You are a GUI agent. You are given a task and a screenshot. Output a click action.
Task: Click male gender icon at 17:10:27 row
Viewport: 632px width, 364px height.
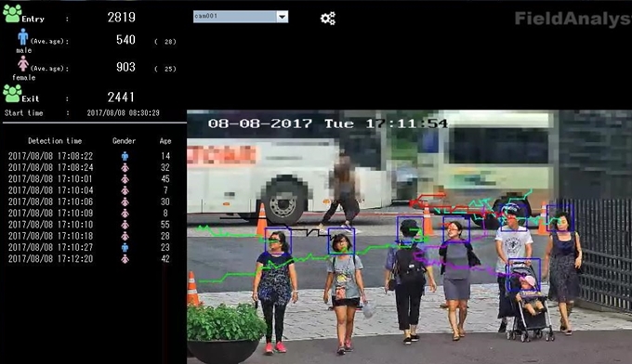tap(125, 247)
